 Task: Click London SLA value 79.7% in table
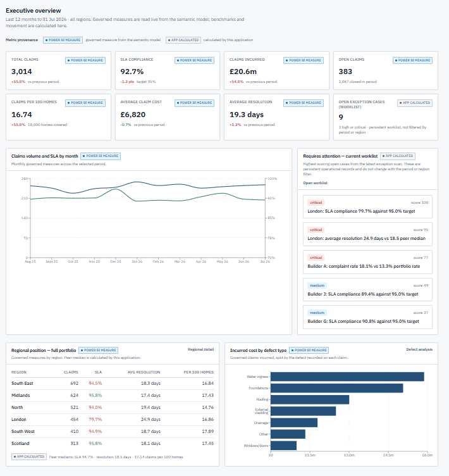pyautogui.click(x=95, y=420)
